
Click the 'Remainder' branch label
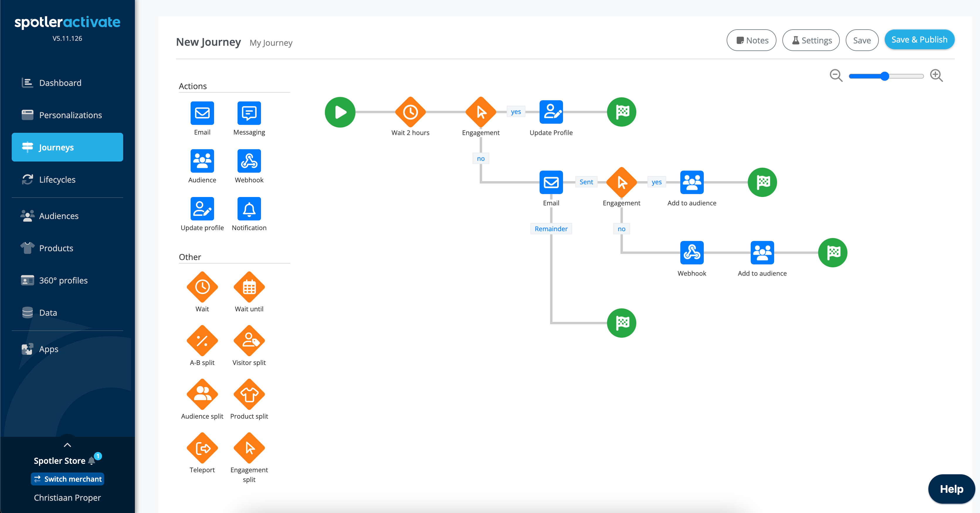(551, 229)
